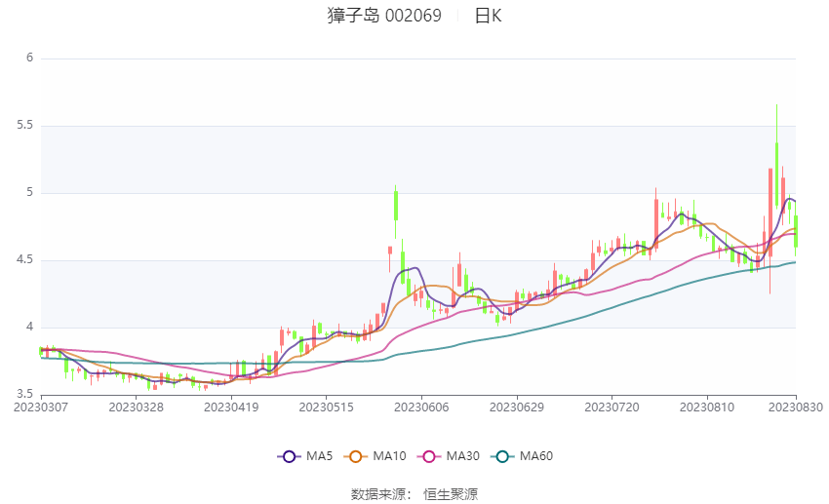Select the 20230307 x-axis date label

coord(41,407)
